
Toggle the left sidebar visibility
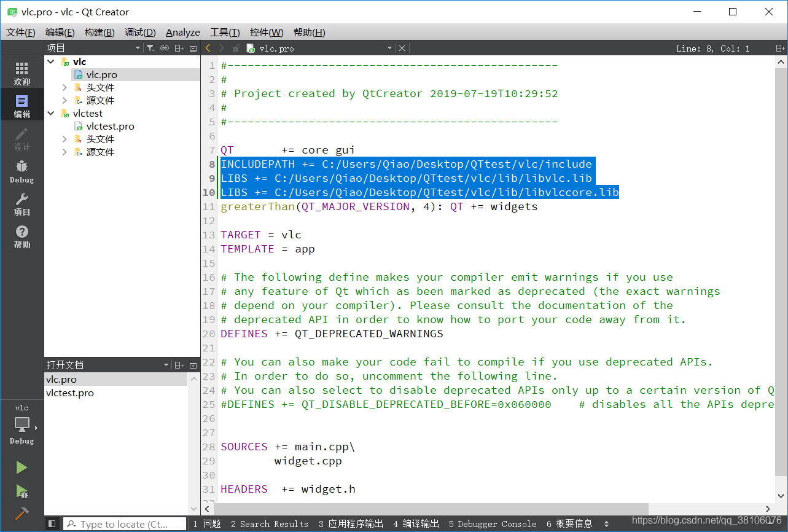click(52, 524)
